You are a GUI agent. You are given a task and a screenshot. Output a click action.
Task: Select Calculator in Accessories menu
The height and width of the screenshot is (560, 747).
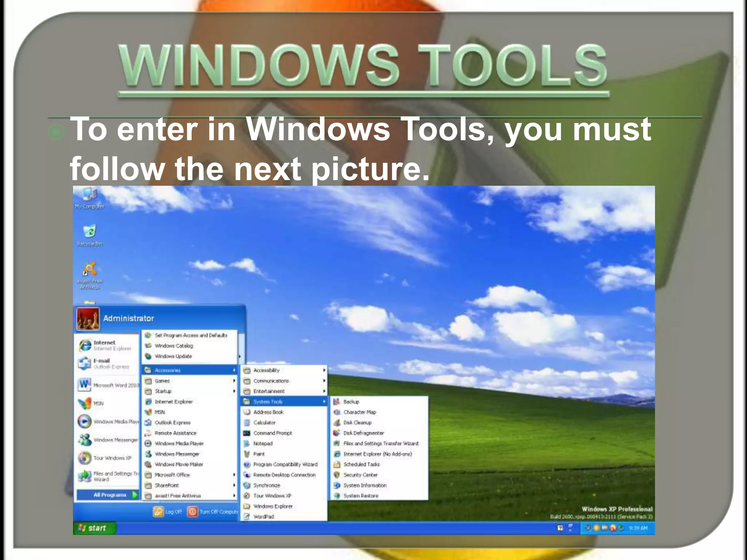264,423
